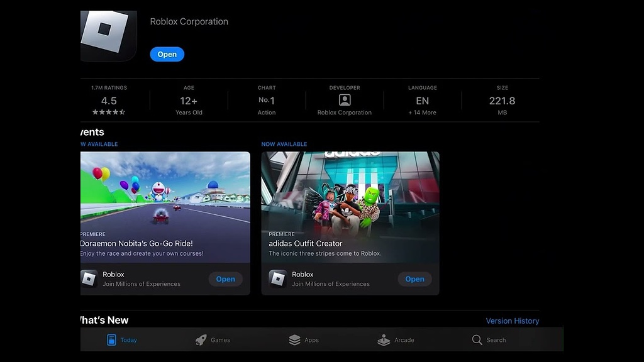Tap the Roblox app icon
Image resolution: width=644 pixels, height=362 pixels.
(x=107, y=36)
